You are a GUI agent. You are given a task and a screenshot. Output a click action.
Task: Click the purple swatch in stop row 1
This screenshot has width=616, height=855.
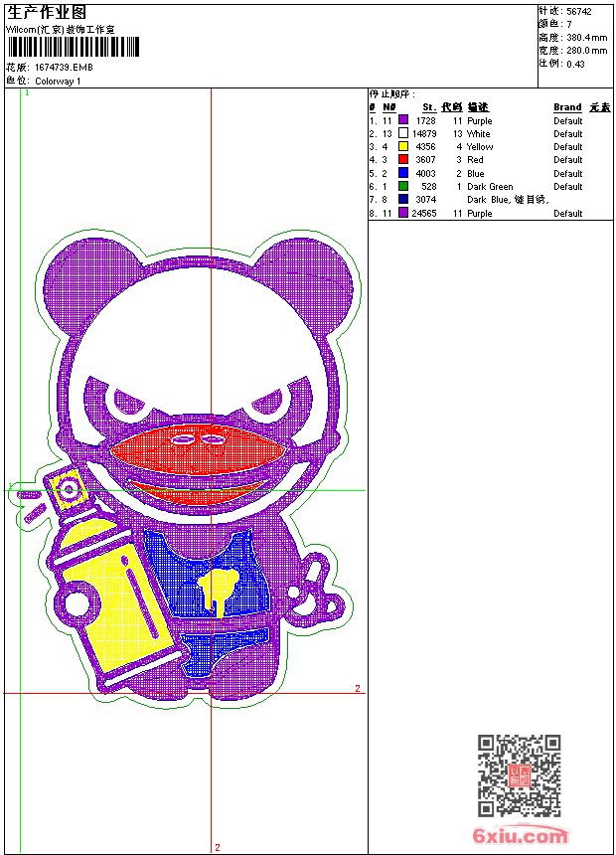pyautogui.click(x=403, y=119)
